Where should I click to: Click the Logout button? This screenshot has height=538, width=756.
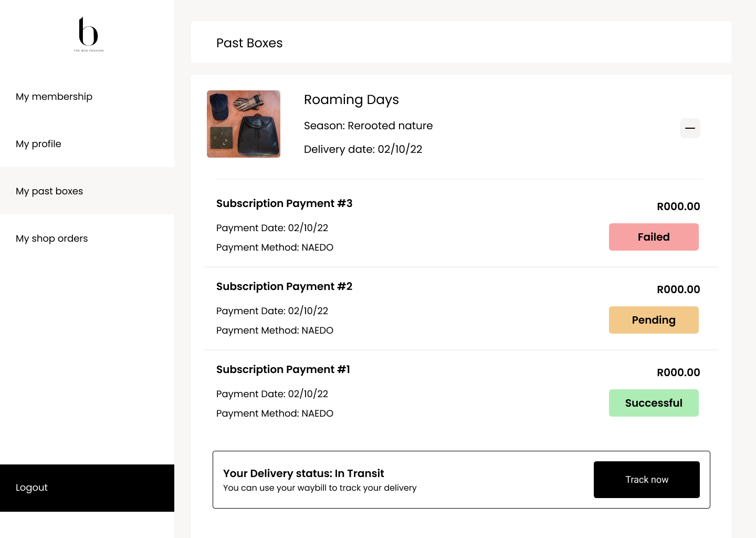pyautogui.click(x=31, y=487)
